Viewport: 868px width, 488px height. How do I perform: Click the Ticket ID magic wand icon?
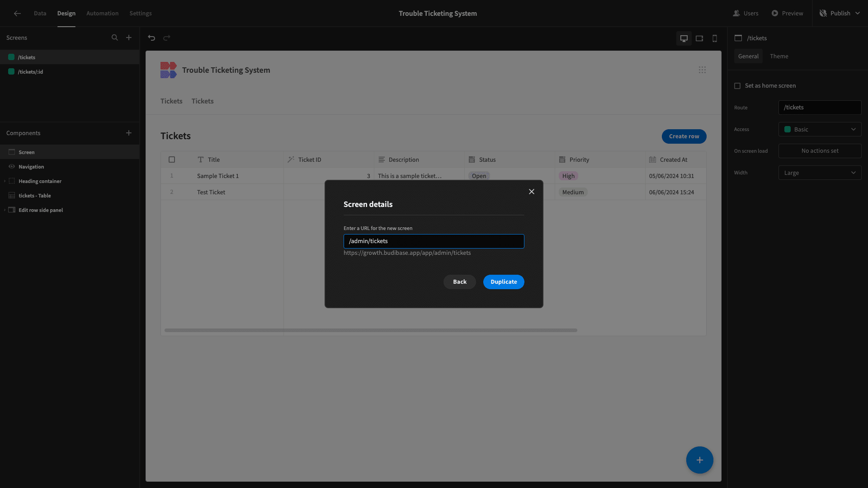(291, 160)
